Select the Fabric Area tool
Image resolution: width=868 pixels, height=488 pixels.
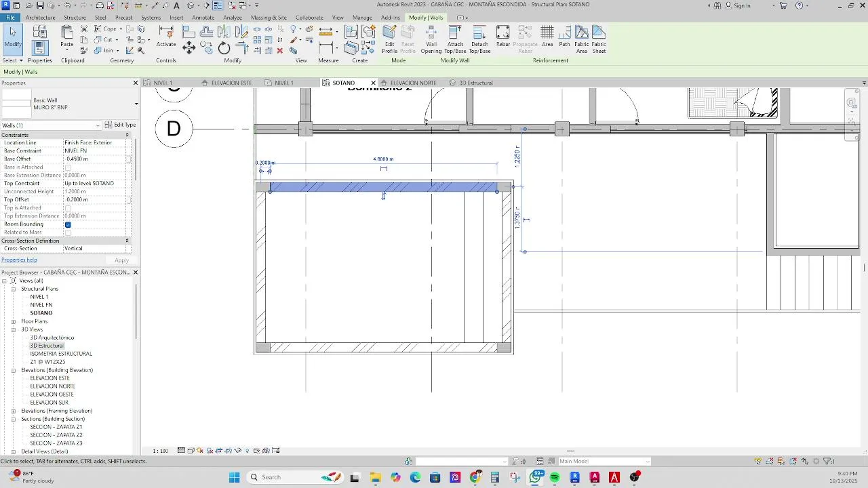(x=582, y=39)
